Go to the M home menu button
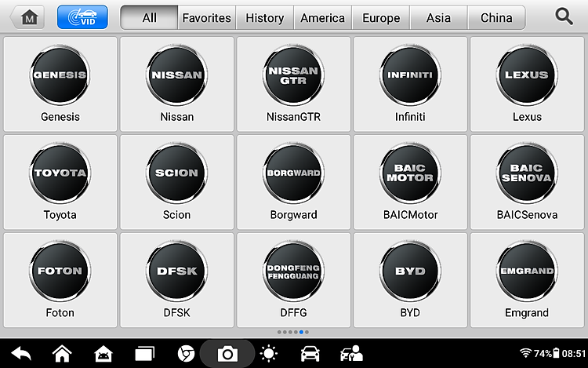588x368 pixels. point(27,17)
